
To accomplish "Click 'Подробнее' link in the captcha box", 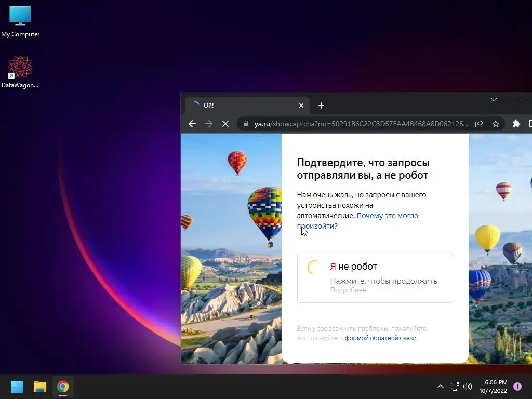I will coord(348,290).
